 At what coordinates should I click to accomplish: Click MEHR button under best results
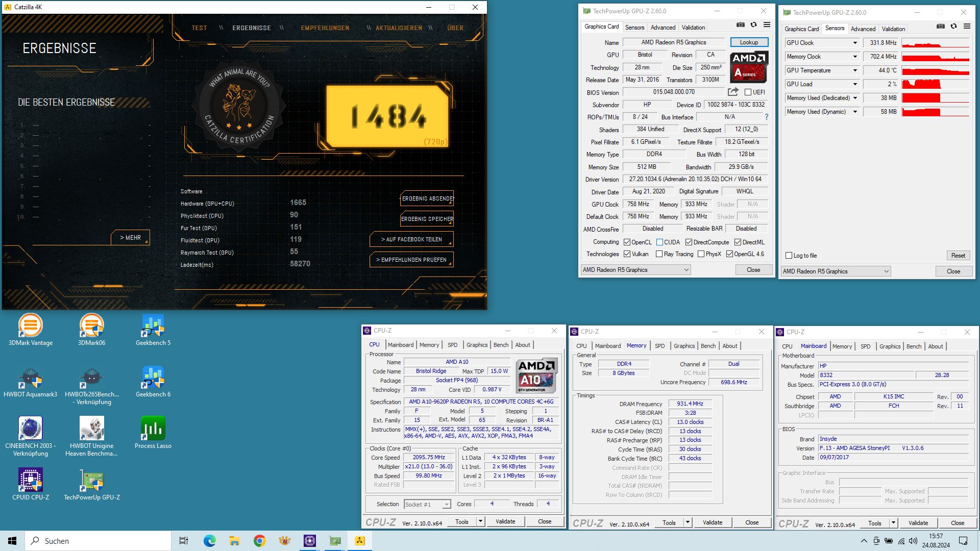click(x=130, y=238)
